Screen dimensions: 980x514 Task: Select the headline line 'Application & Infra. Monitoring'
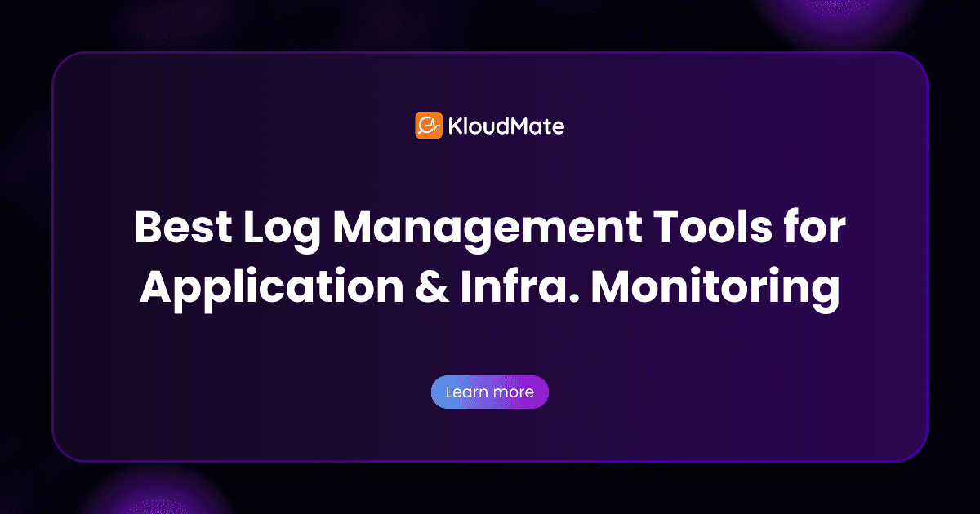click(490, 287)
